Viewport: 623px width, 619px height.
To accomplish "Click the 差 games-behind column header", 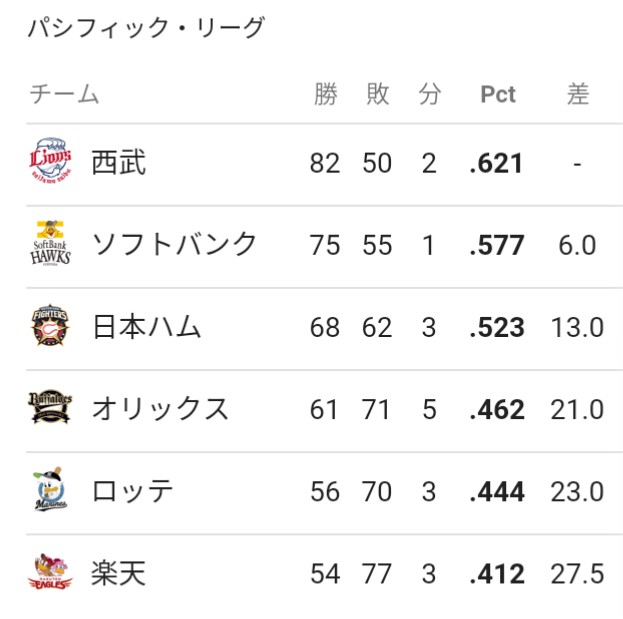I will (578, 94).
